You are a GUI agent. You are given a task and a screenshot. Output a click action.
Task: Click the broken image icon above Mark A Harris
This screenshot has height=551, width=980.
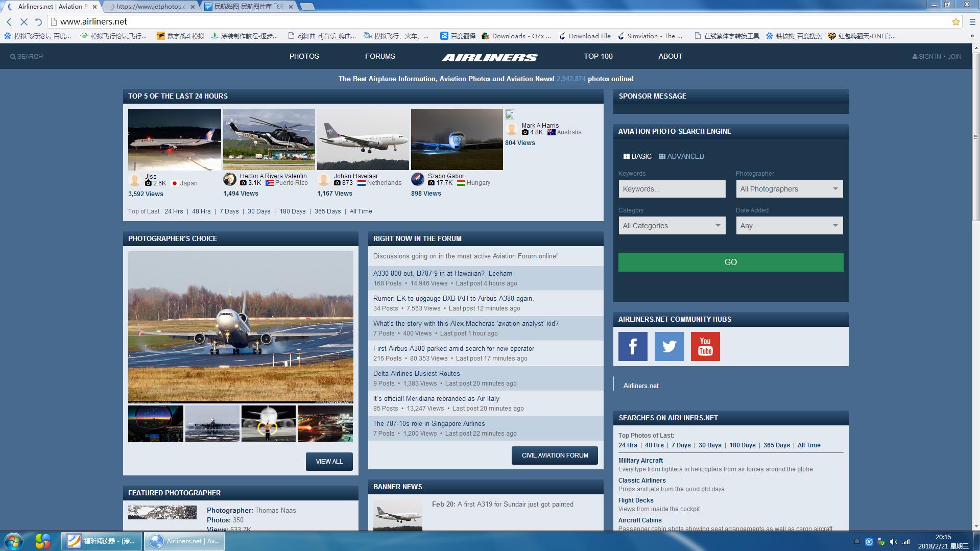(x=510, y=114)
